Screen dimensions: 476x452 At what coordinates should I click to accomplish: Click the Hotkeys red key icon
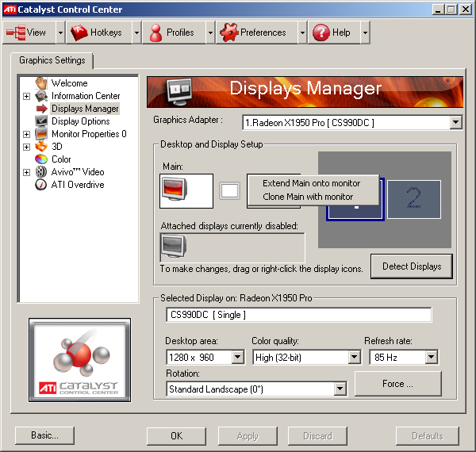(x=79, y=33)
